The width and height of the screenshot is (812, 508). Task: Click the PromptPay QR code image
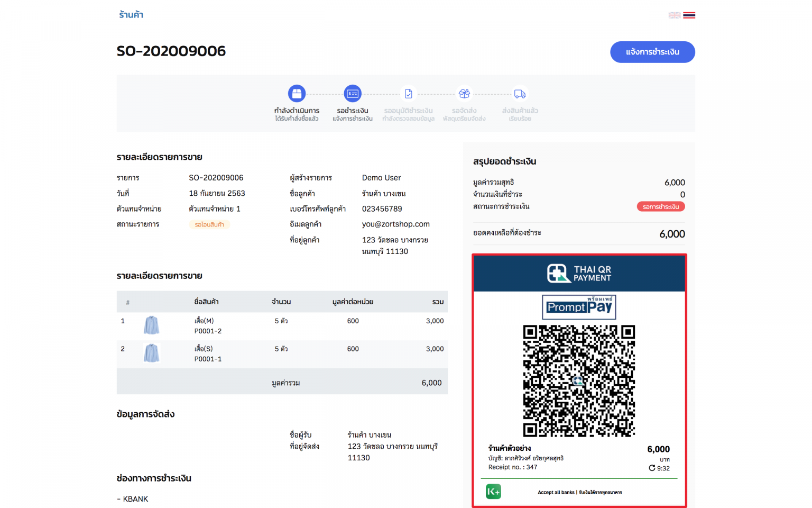coord(579,381)
